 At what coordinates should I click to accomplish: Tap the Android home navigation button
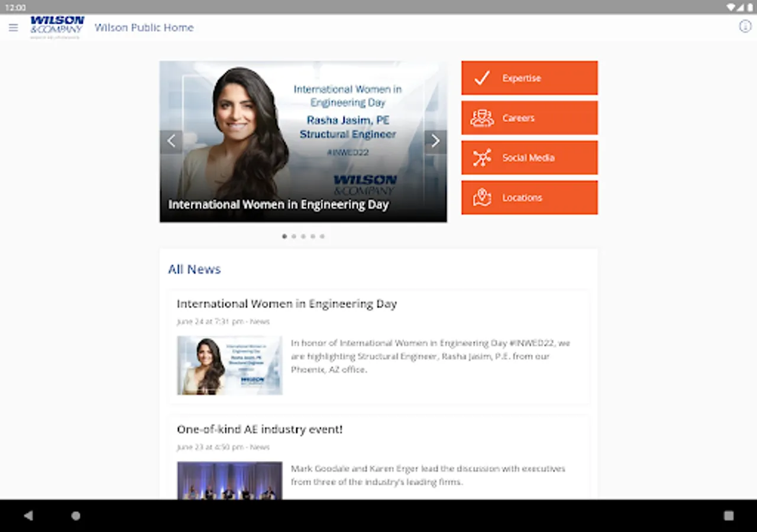[76, 515]
